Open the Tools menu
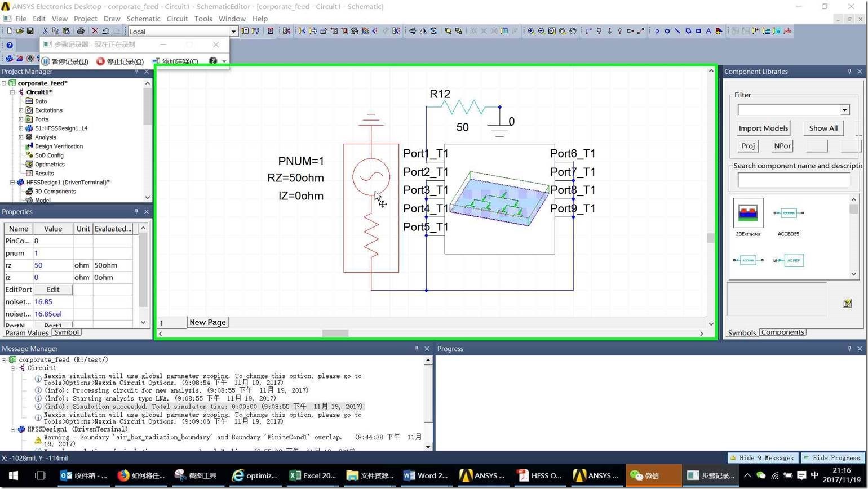This screenshot has width=868, height=489. point(203,19)
